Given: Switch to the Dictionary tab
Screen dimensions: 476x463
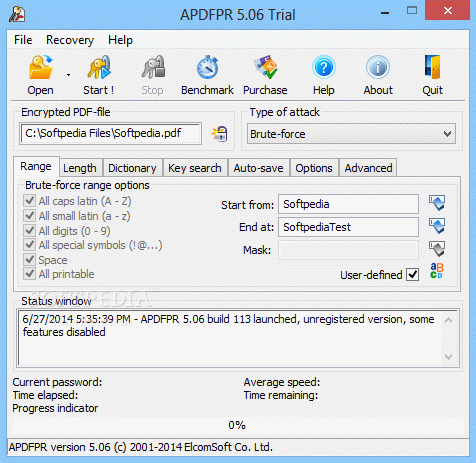Looking at the screenshot, I should pos(132,168).
